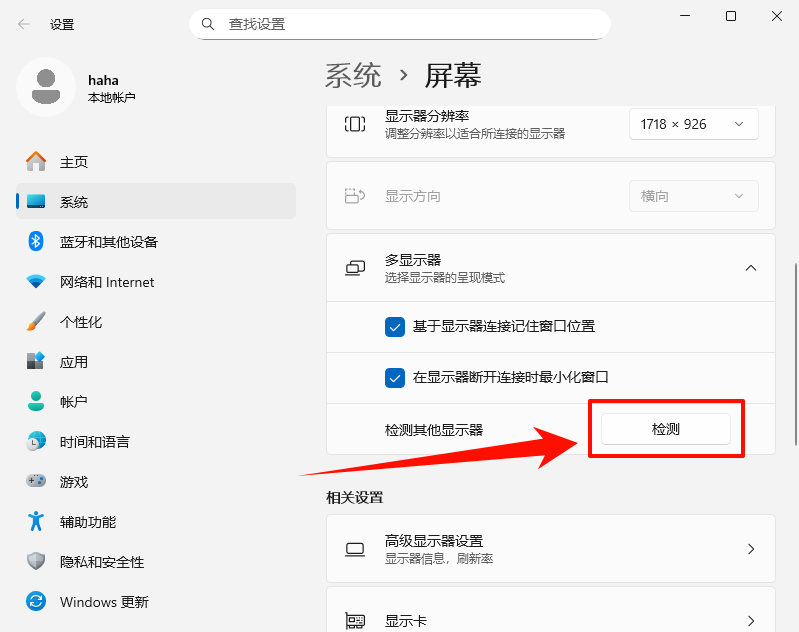Open 高级显示器设置 via its chevron

[x=751, y=549]
